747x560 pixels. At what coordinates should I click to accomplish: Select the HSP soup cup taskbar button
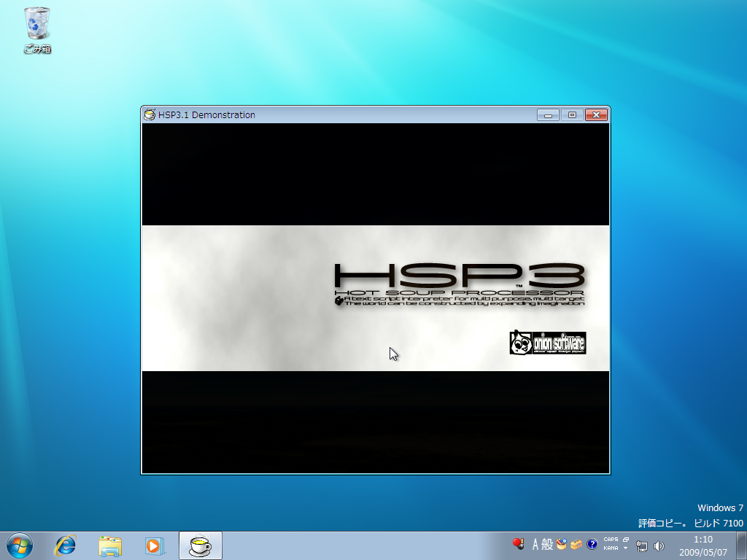pos(201,545)
